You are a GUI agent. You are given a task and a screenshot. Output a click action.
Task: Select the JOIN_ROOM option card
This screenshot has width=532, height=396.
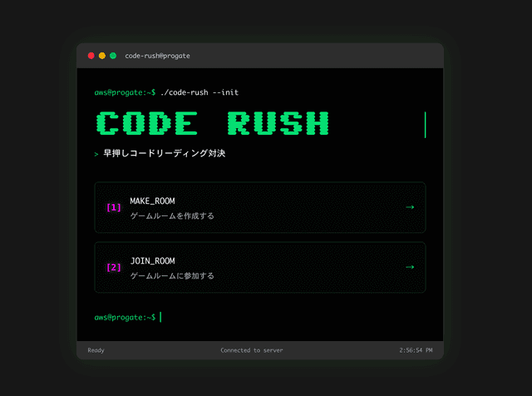(260, 267)
